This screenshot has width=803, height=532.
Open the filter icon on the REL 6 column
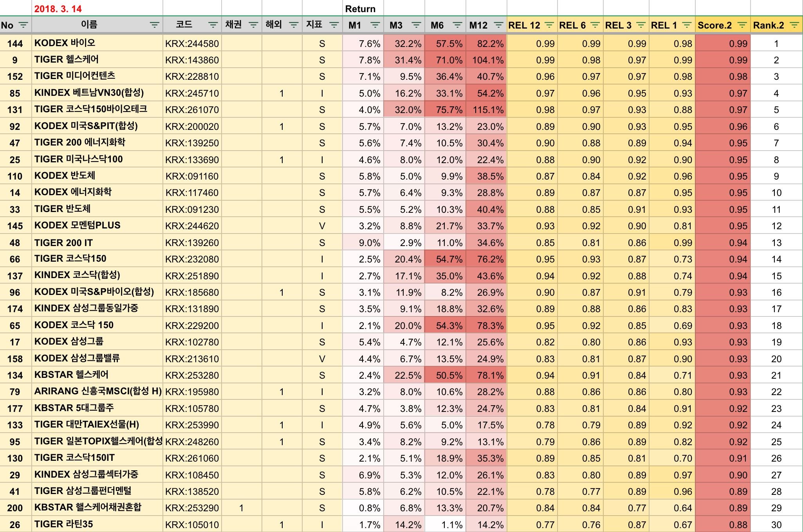[x=595, y=25]
